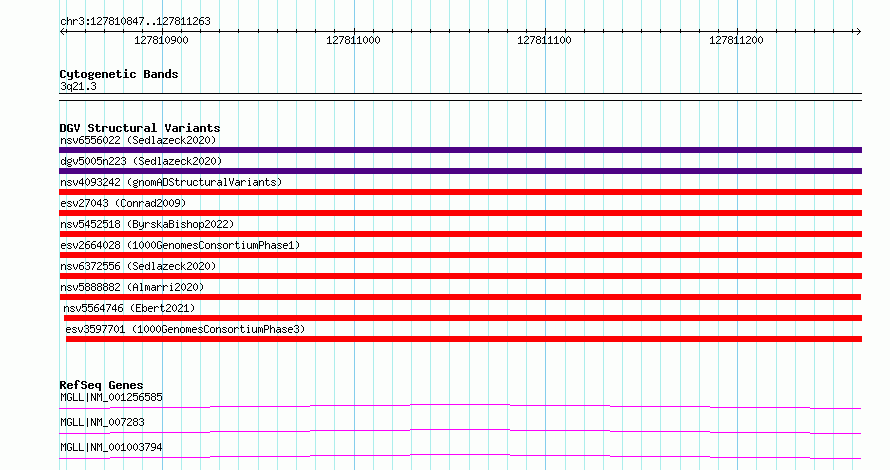Click ruler tick label 127811000

click(353, 40)
